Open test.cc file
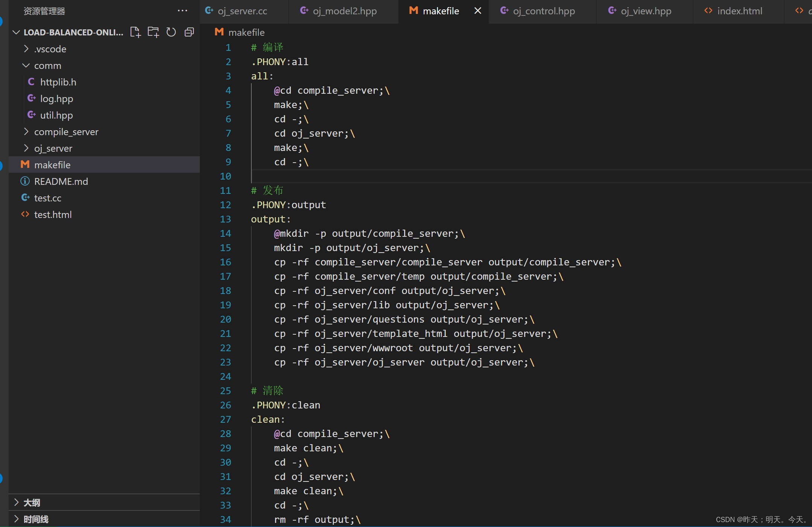 tap(104, 198)
